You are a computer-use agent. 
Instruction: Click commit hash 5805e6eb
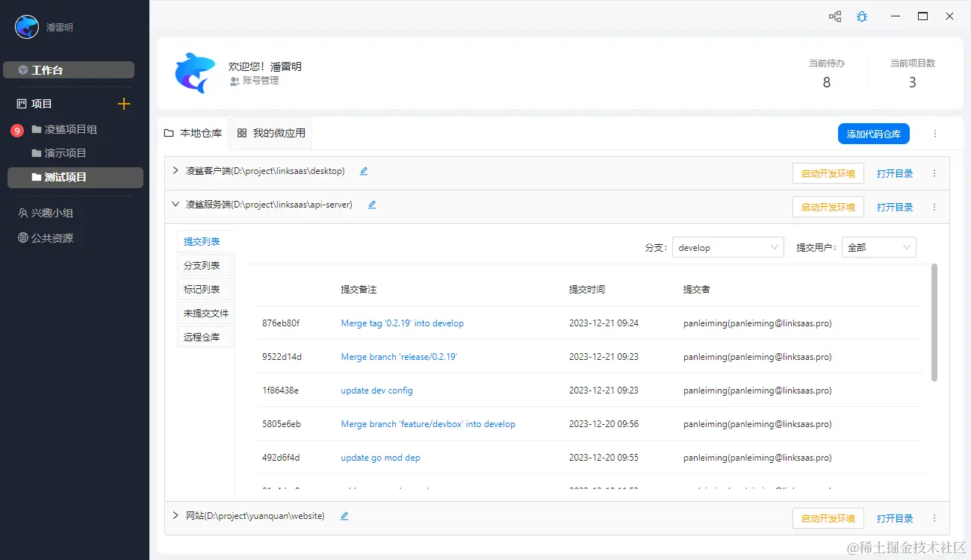point(282,424)
